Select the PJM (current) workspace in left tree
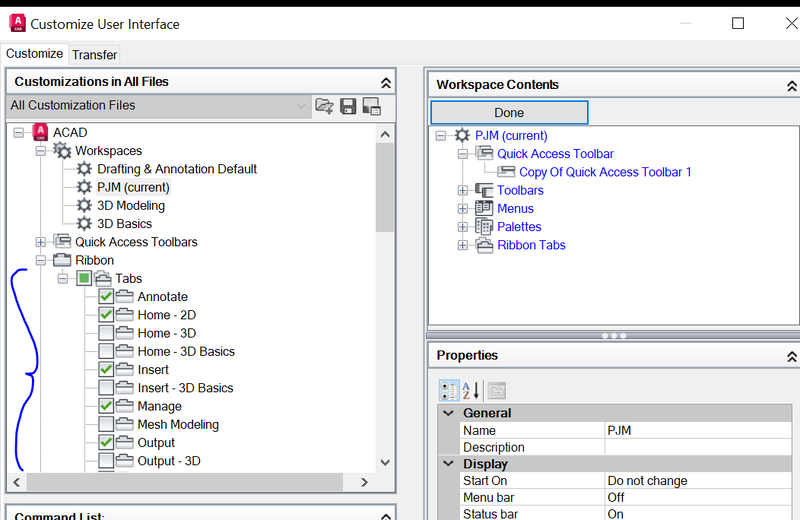Screen dimensions: 800x520 [x=133, y=187]
